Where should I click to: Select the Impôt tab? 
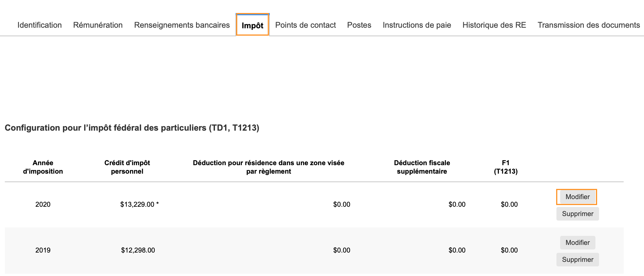click(253, 25)
